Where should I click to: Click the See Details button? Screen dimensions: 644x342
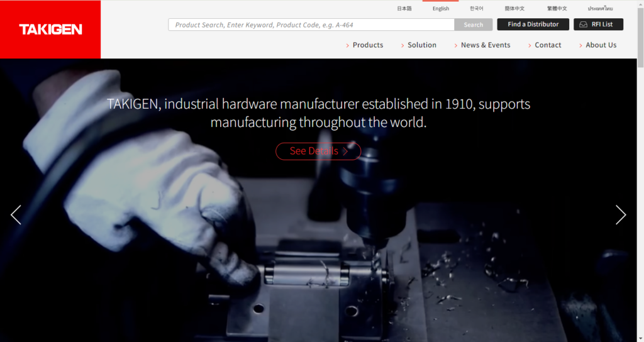click(x=318, y=151)
